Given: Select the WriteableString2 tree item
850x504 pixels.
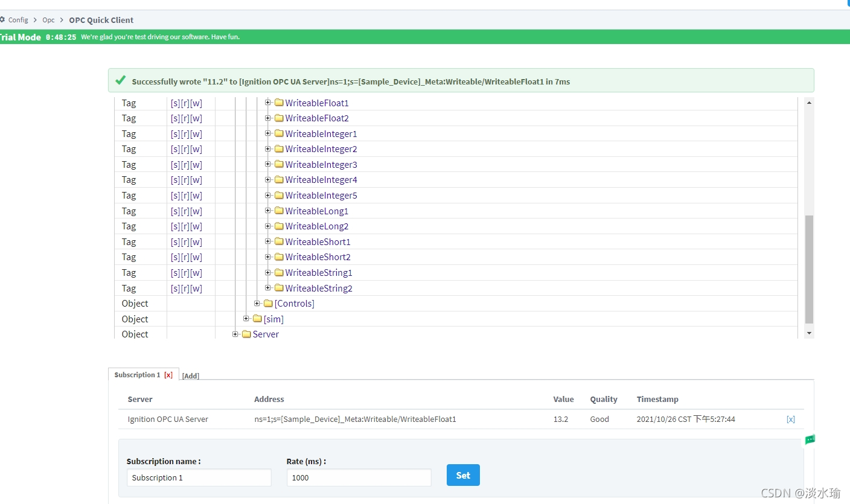Looking at the screenshot, I should (319, 289).
